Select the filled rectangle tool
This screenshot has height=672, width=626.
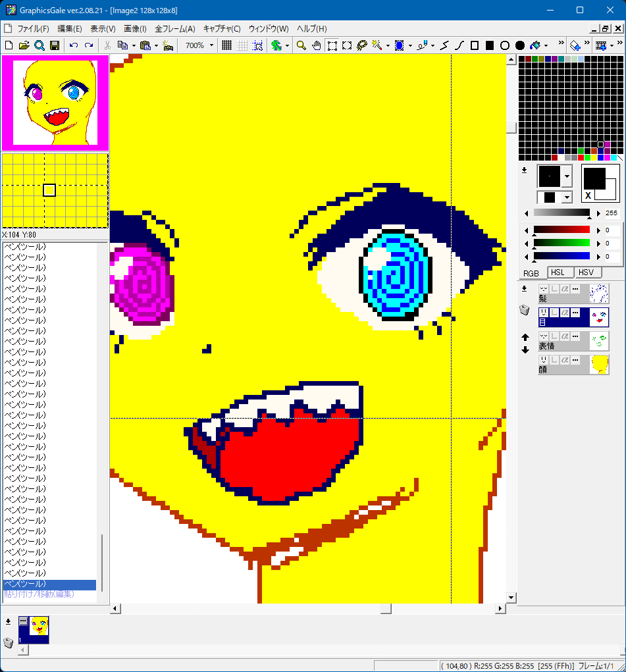[x=490, y=45]
